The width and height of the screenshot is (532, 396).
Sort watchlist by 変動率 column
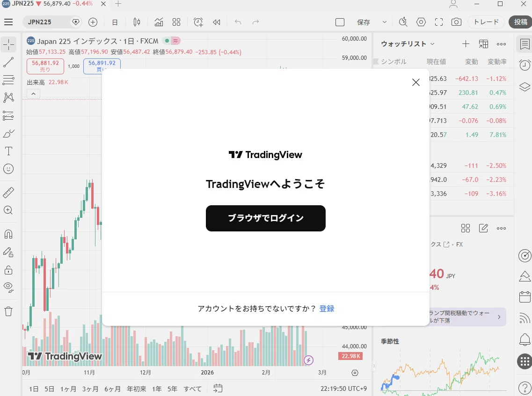497,62
